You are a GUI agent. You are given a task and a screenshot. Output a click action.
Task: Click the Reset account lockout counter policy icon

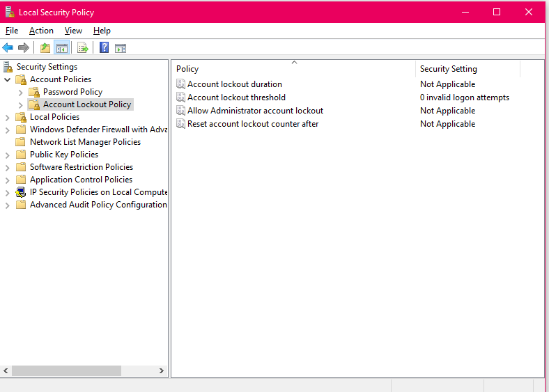[180, 124]
